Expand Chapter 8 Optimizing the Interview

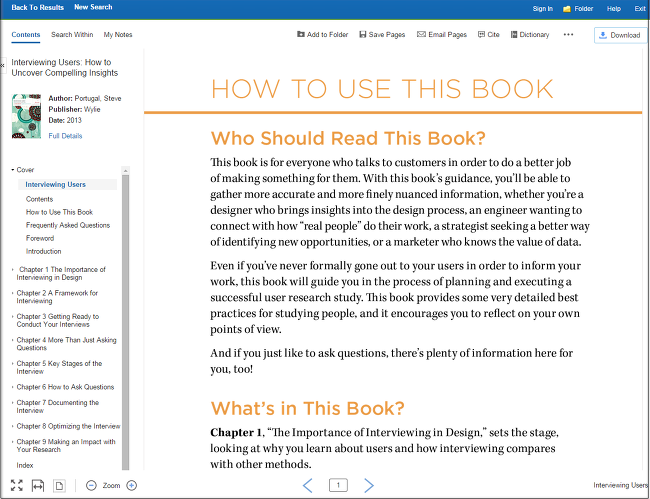(13, 426)
